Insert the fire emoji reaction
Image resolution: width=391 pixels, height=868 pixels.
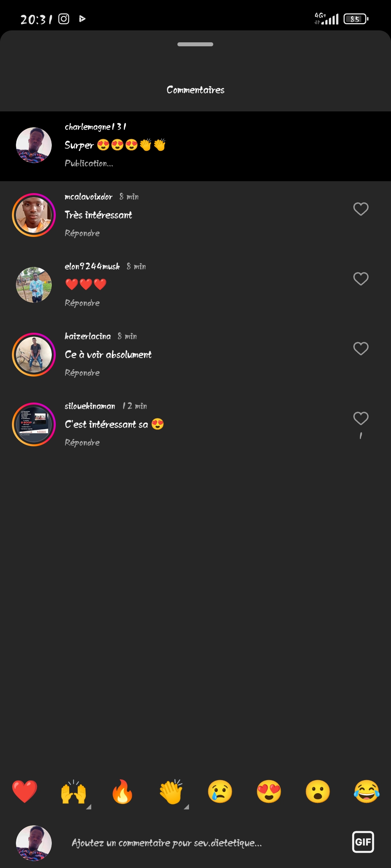click(x=122, y=791)
